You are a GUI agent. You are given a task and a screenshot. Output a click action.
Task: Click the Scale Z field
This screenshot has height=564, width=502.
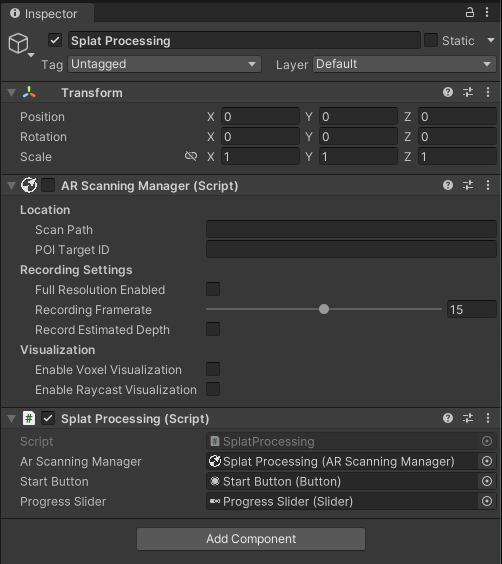457,156
